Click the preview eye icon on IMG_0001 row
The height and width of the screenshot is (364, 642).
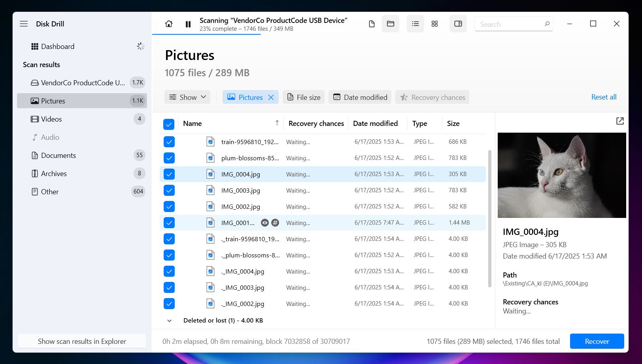[265, 223]
